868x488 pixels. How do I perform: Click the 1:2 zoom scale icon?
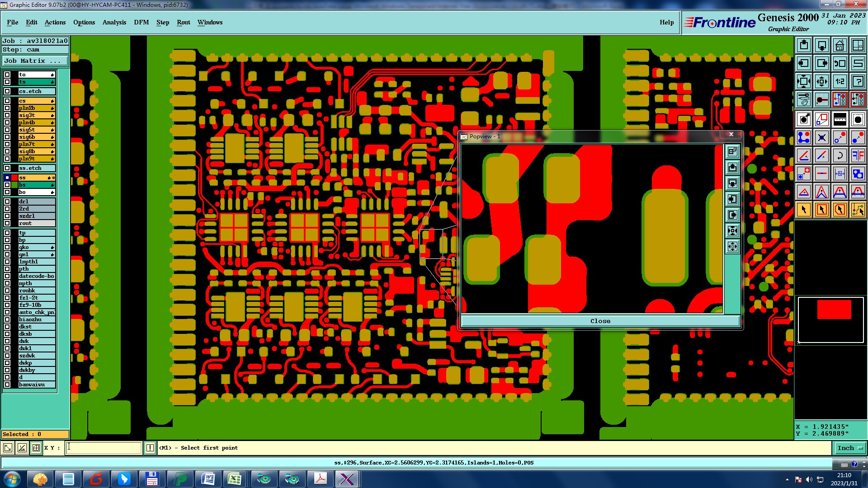(840, 81)
